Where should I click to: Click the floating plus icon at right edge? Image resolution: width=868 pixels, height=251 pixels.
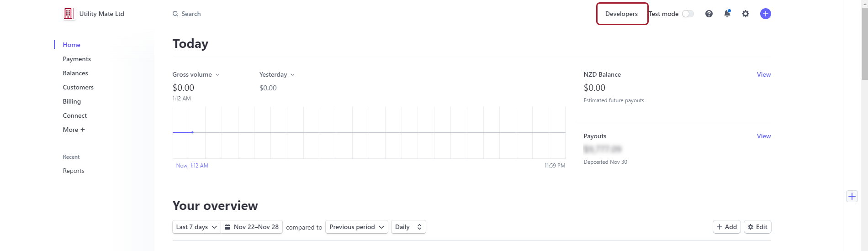point(852,196)
